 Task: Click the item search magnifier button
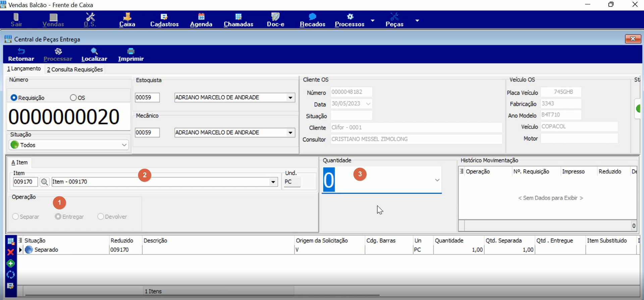[x=44, y=182]
